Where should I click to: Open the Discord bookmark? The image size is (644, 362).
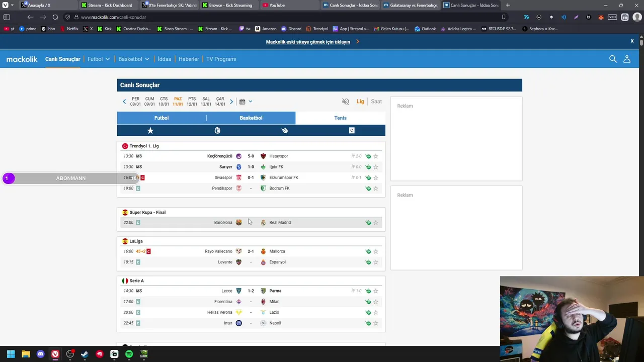point(291,29)
